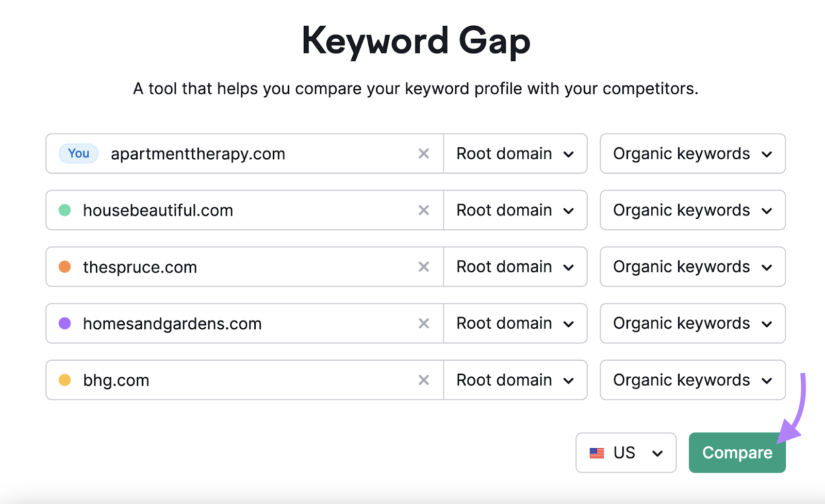Viewport: 825px width, 504px height.
Task: Click the orange dot beside thespruce.com
Action: tap(65, 266)
